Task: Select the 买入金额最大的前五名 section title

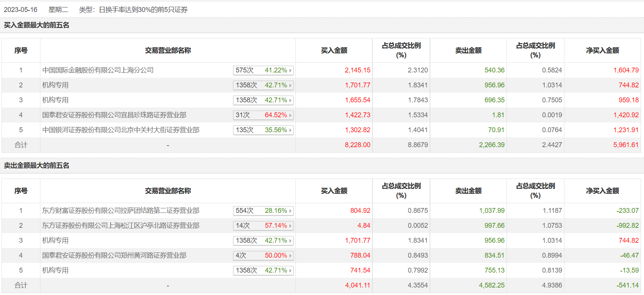Action: point(37,25)
